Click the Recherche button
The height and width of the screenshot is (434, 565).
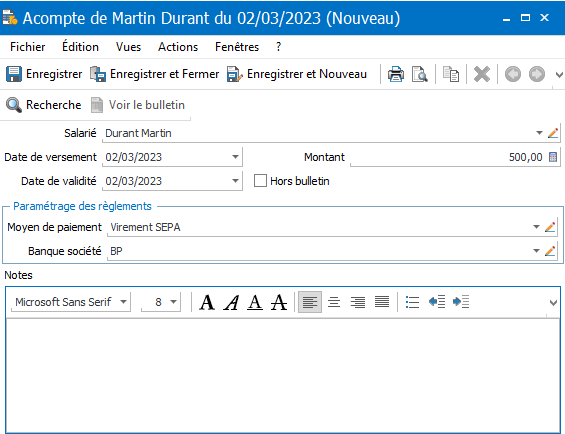point(44,105)
